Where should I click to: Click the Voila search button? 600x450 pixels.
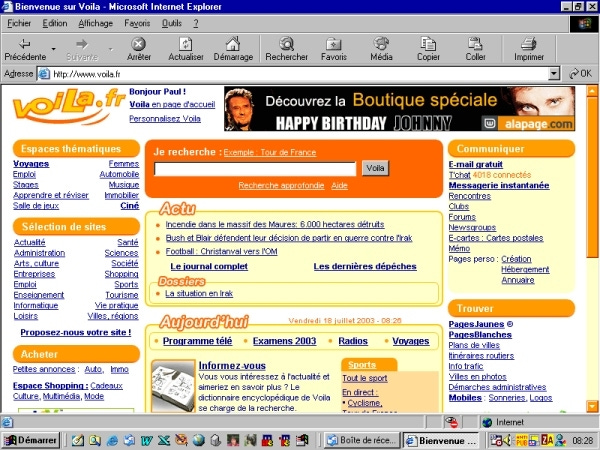pos(375,168)
